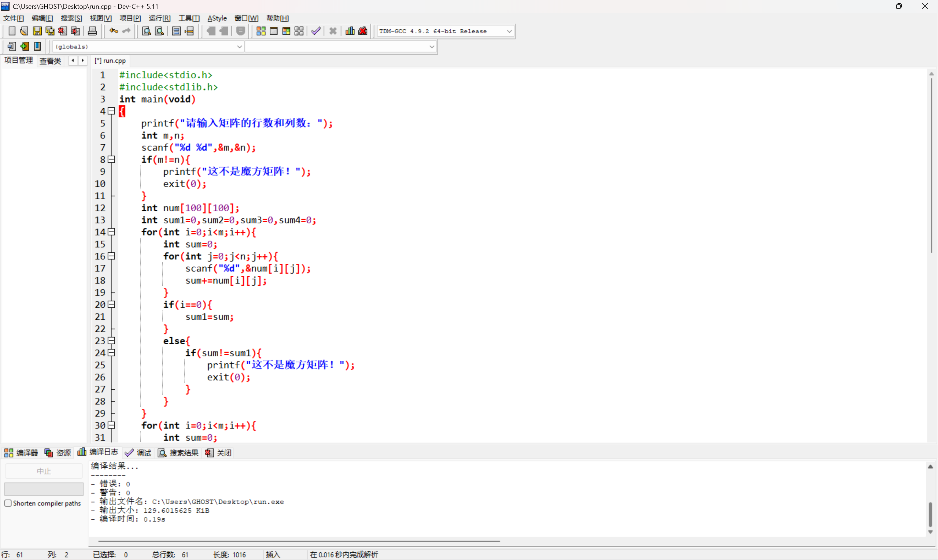Switch to the 调试 bottom tab
This screenshot has height=560, width=938.
point(139,452)
